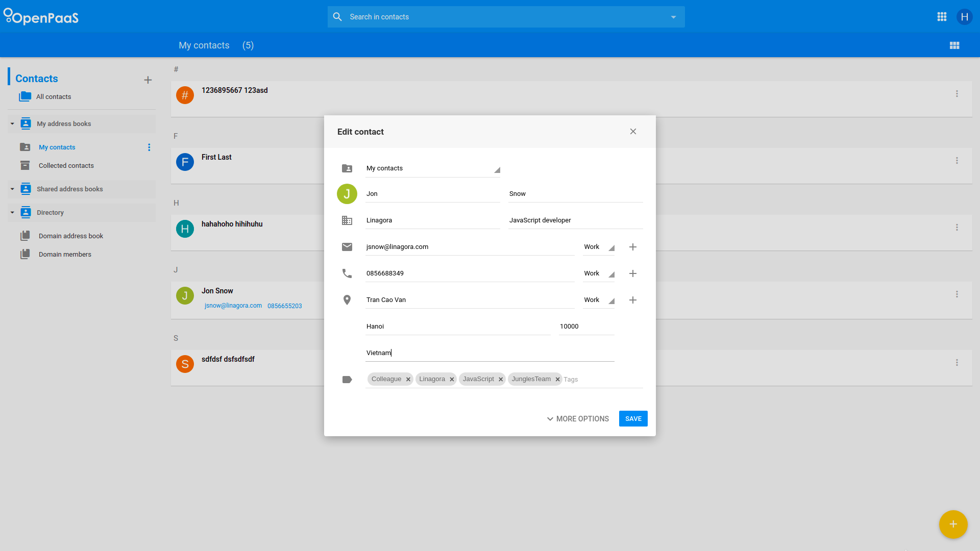Edit the first name field Jon

433,194
